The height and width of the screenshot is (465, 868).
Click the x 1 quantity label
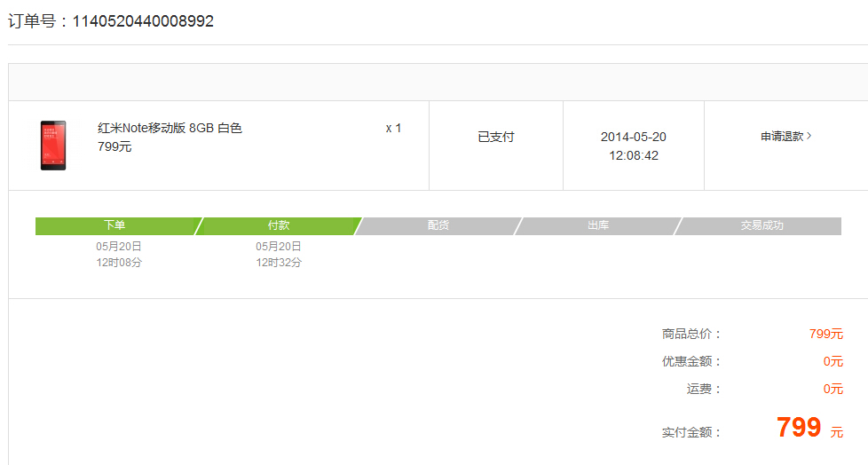tap(393, 128)
